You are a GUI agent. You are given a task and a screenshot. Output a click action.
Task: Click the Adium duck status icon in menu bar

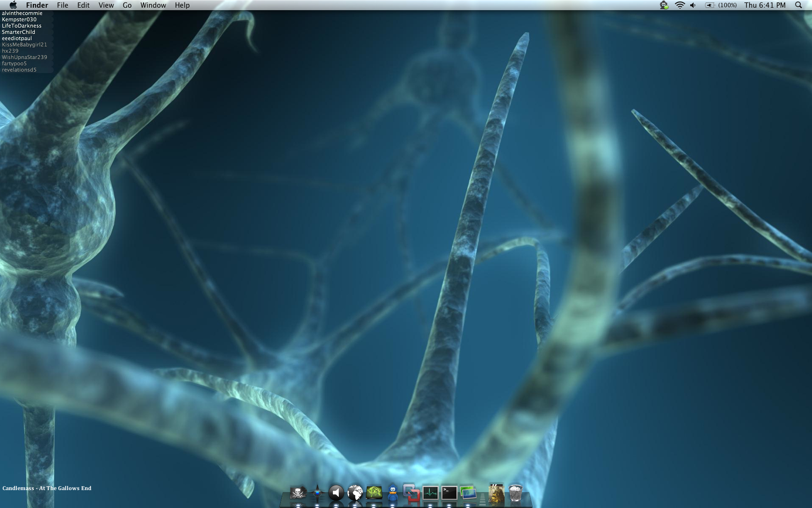click(x=664, y=5)
